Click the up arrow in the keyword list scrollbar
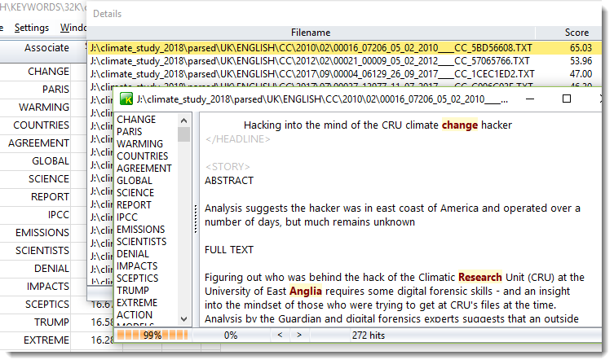614x364 pixels. tap(183, 121)
